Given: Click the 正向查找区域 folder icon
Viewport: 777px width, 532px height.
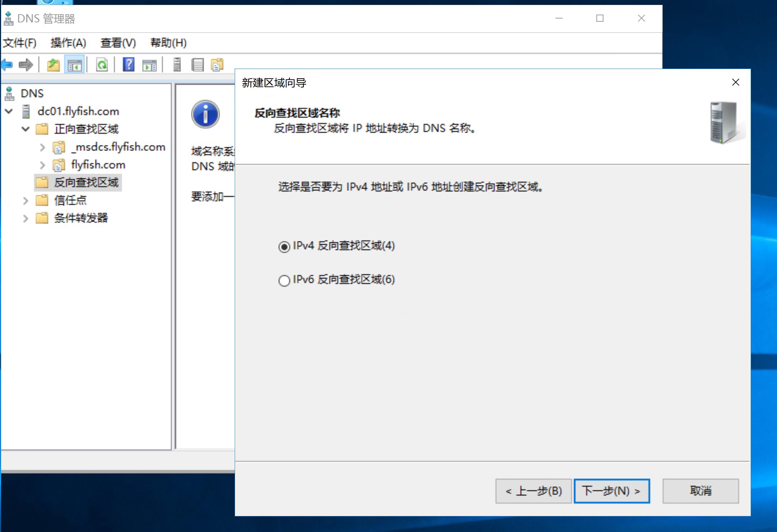Looking at the screenshot, I should click(42, 129).
